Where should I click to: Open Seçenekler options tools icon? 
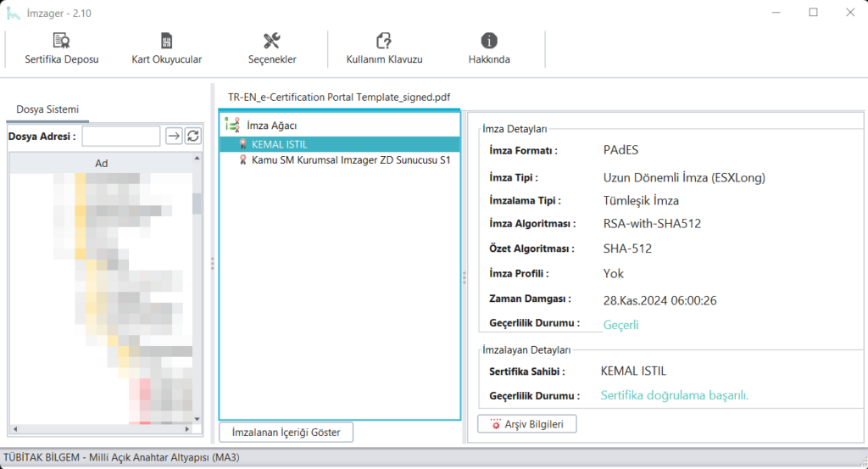(x=272, y=41)
